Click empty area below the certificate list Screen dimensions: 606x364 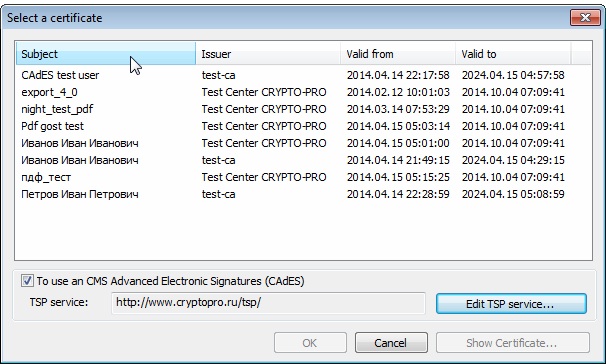click(x=303, y=232)
